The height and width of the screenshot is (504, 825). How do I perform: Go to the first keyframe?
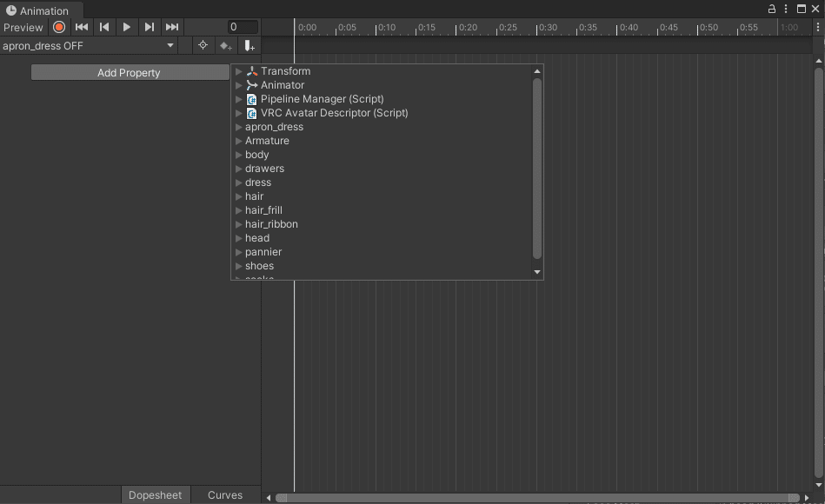82,27
